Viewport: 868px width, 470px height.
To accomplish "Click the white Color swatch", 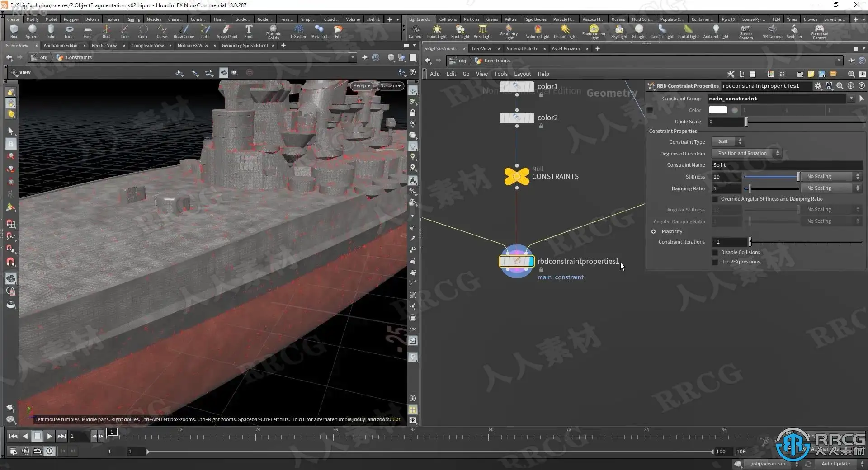I will click(717, 110).
